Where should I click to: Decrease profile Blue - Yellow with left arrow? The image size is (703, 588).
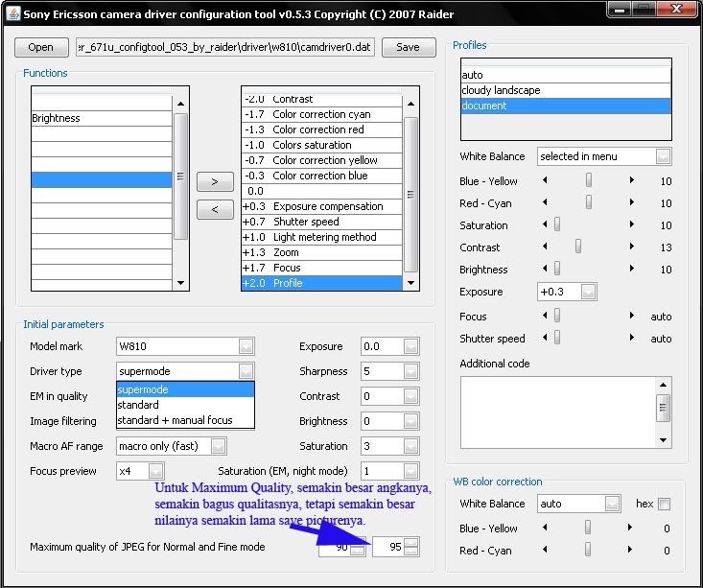545,180
